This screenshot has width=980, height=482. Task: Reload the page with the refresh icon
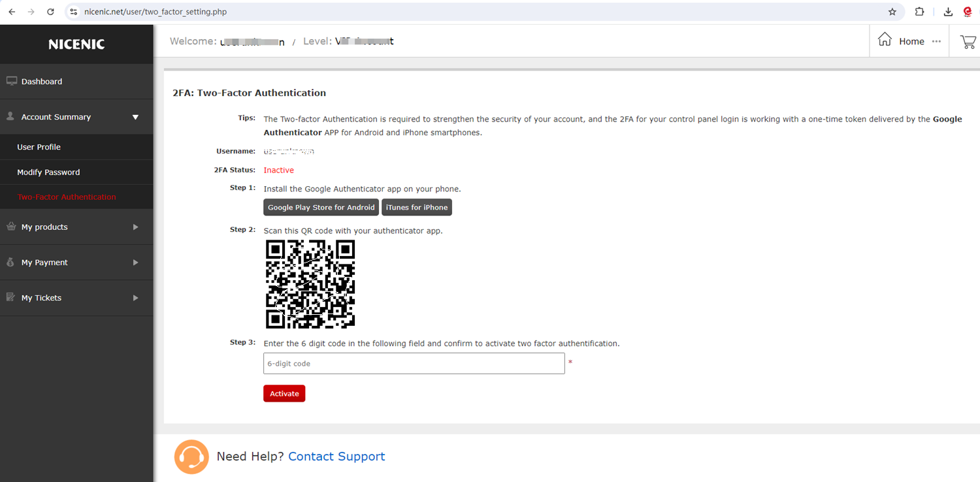(51, 12)
